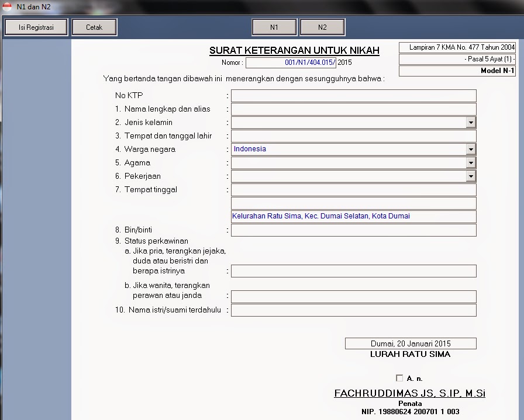Click the date field showing Dumai, 20 Januari 2015

point(411,343)
